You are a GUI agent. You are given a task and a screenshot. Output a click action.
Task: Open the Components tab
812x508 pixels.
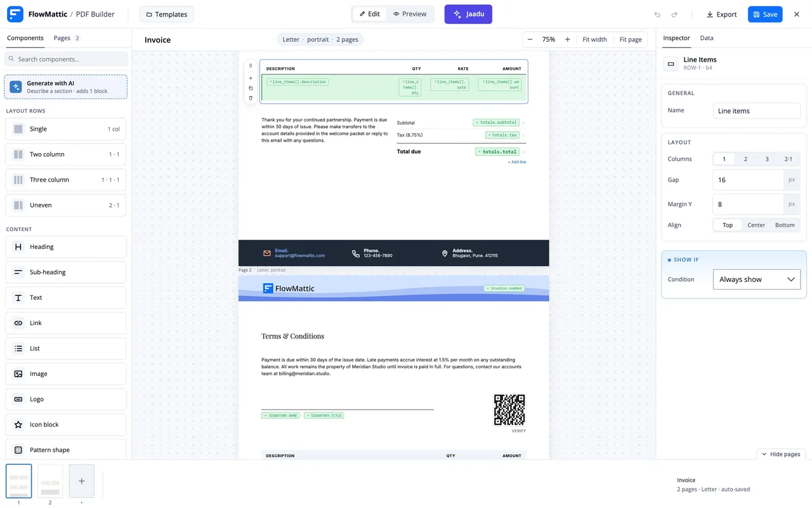click(x=25, y=38)
